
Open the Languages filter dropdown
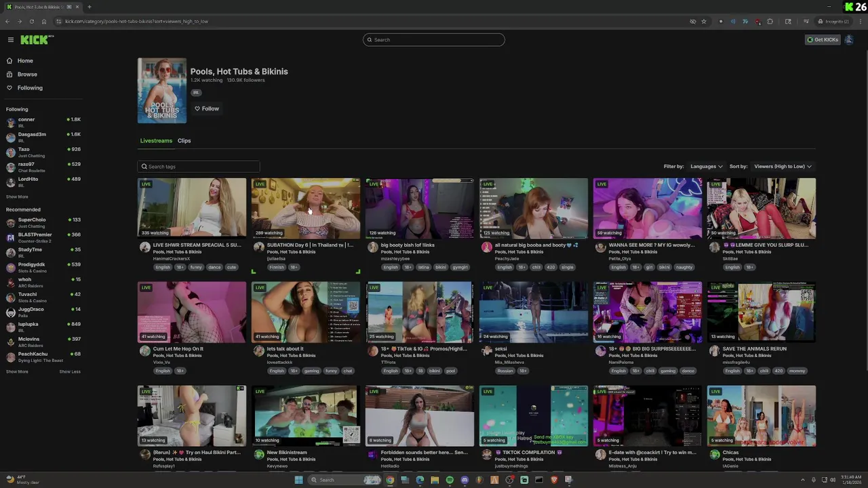click(x=707, y=167)
